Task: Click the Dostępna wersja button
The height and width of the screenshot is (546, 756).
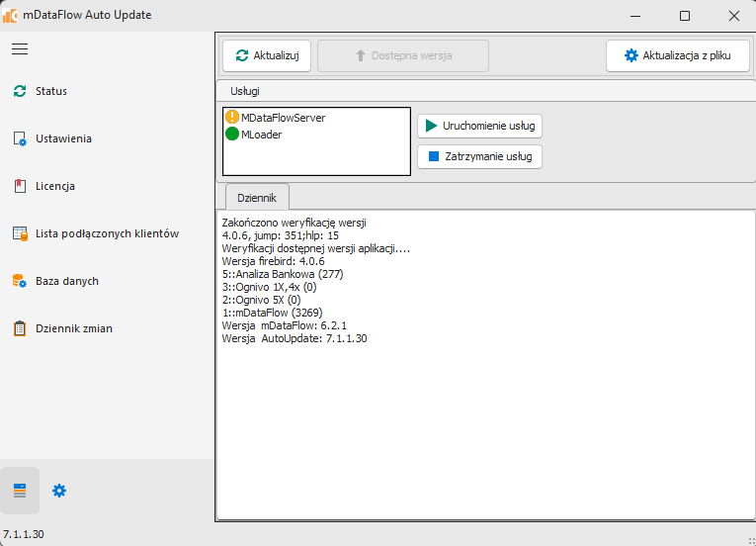Action: click(x=403, y=56)
